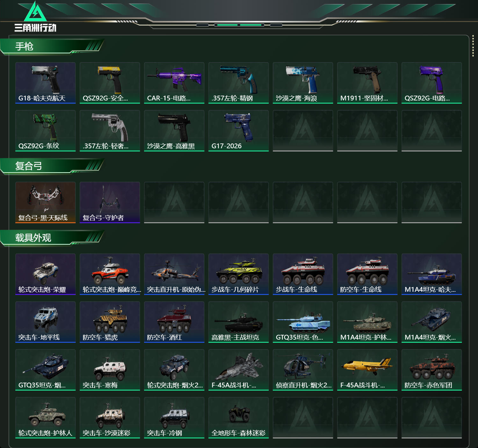Select 突击车-寒梅 white vehicle skin

pyautogui.click(x=110, y=370)
